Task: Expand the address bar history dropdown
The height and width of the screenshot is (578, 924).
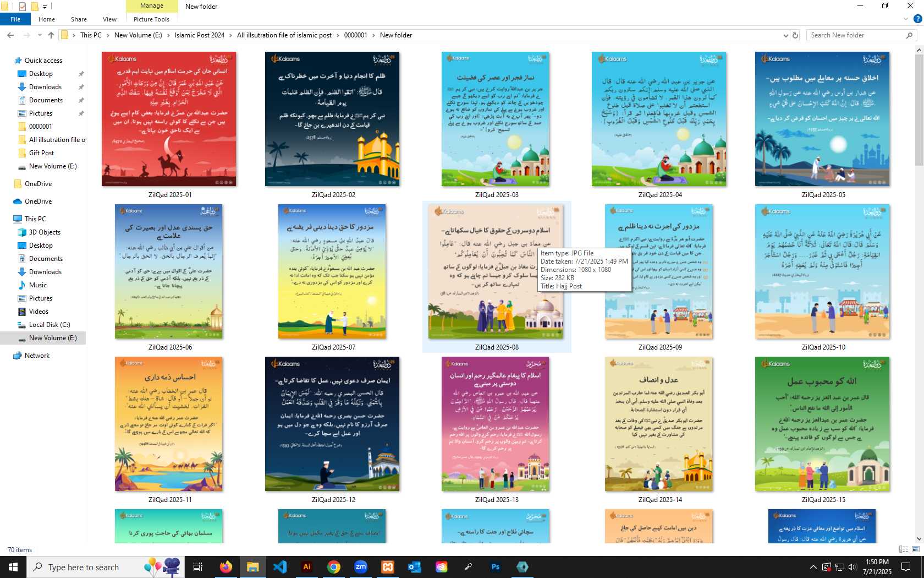Action: [x=785, y=35]
